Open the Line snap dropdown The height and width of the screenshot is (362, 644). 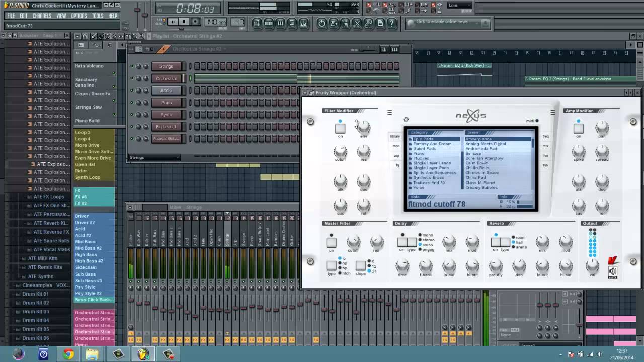tap(460, 6)
